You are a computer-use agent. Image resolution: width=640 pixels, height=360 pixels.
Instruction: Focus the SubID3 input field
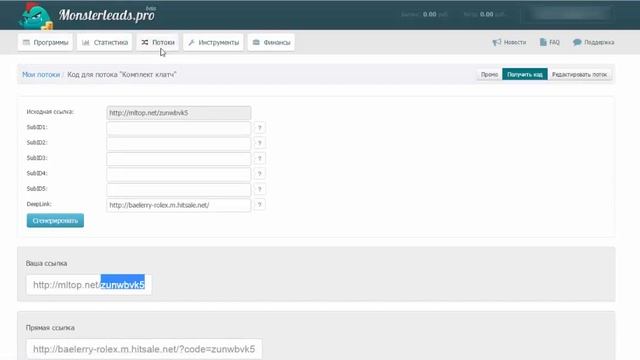tap(179, 159)
